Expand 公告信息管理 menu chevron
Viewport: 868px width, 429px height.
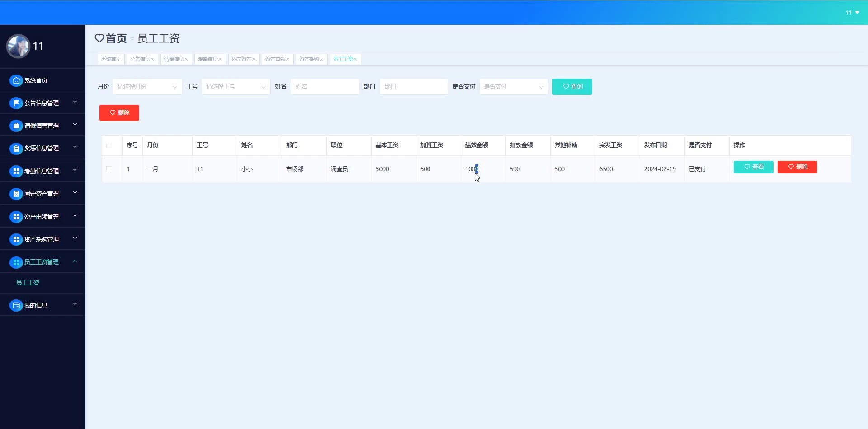(x=75, y=102)
